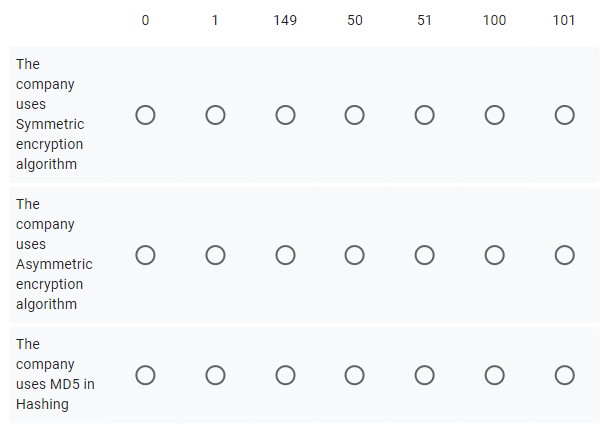Choose 1 for MD5 in Hashing row

215,375
